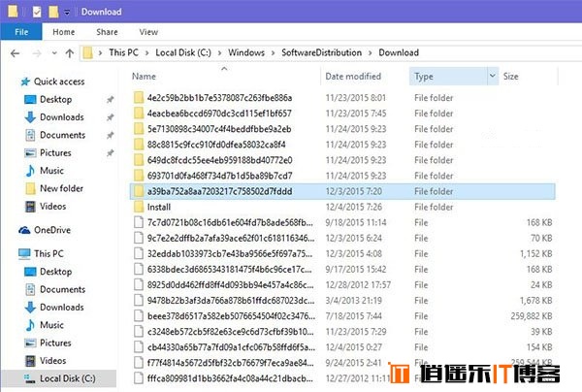
Task: Open Downloads under Quick access
Action: coord(54,117)
